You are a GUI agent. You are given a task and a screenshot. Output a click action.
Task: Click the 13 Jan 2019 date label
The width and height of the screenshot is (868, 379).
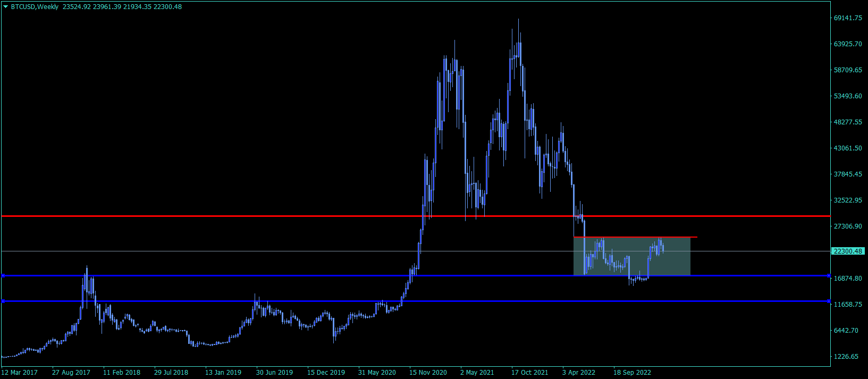[223, 373]
